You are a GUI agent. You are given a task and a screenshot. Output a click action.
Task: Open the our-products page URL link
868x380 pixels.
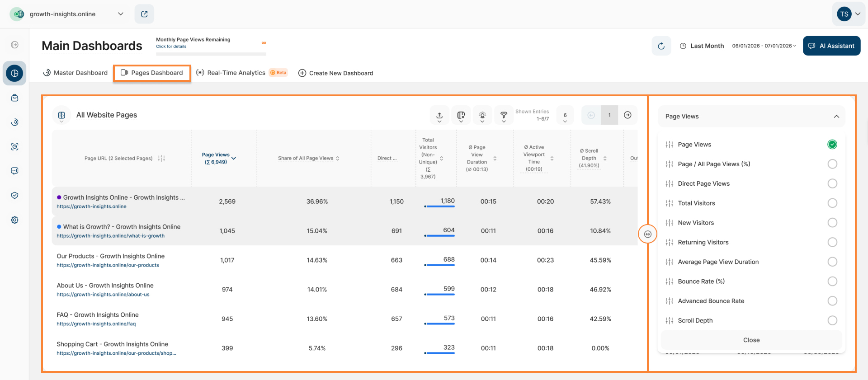108,266
